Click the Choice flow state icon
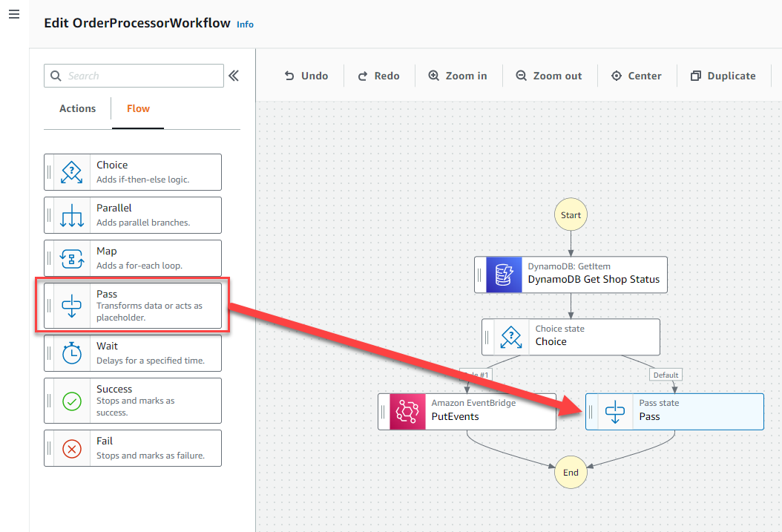The height and width of the screenshot is (532, 782). 72,172
